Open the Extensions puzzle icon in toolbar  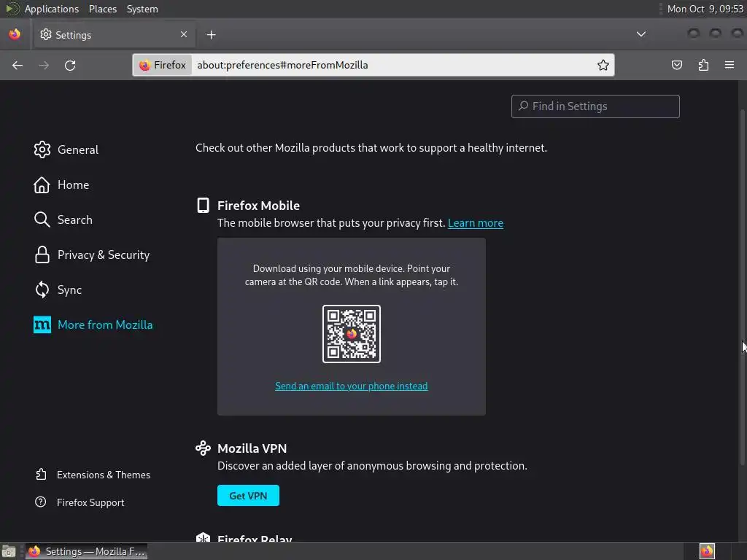703,65
